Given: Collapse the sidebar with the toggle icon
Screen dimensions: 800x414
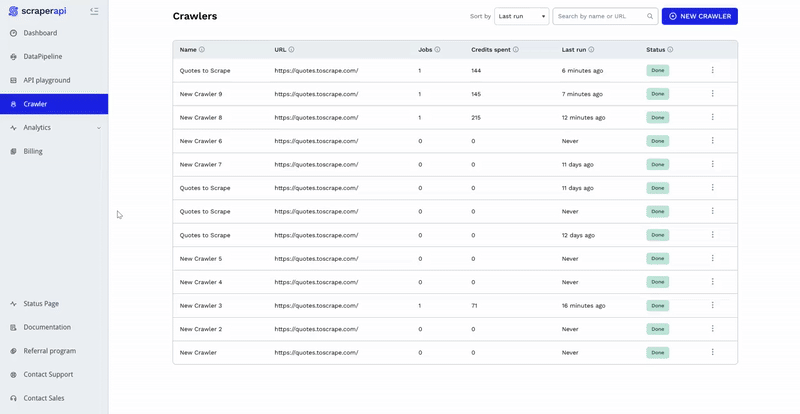Looking at the screenshot, I should (x=94, y=11).
